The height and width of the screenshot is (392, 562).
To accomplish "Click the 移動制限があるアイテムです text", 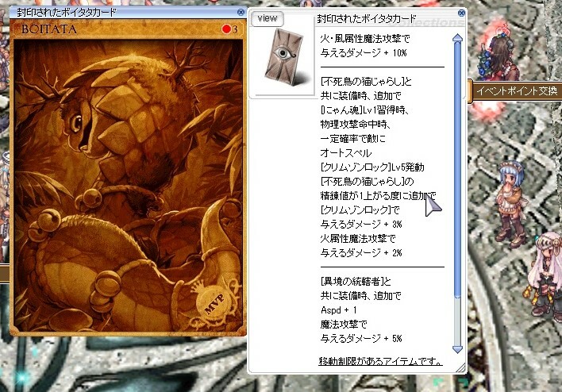I will click(381, 361).
